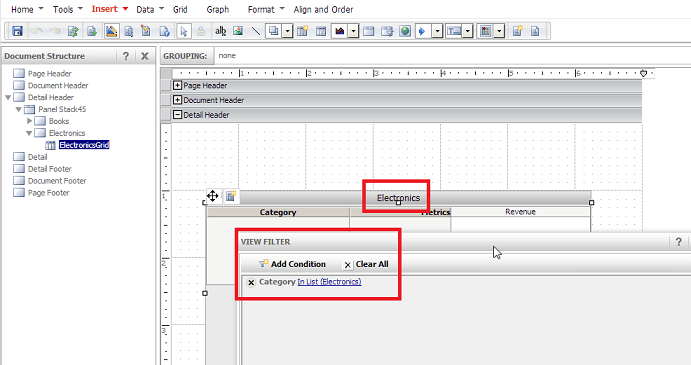The width and height of the screenshot is (691, 365).
Task: Click the blue selector arrow icon
Action: pyautogui.click(x=422, y=31)
